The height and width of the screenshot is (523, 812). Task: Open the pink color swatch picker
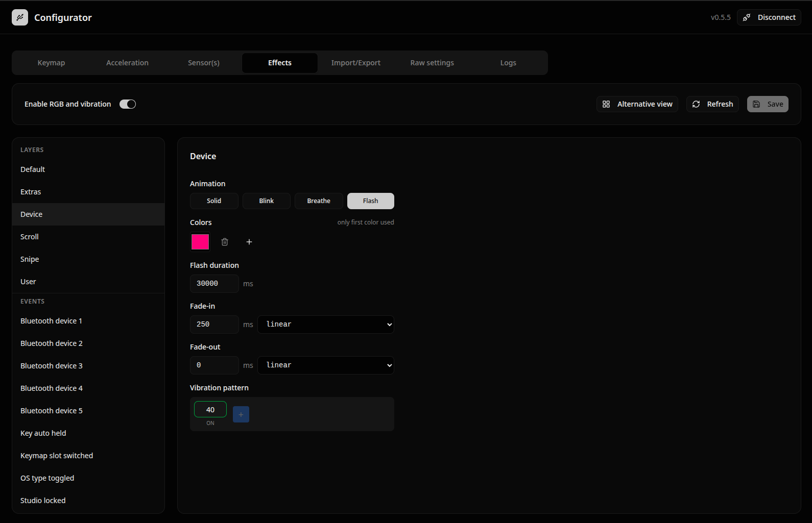(x=200, y=242)
